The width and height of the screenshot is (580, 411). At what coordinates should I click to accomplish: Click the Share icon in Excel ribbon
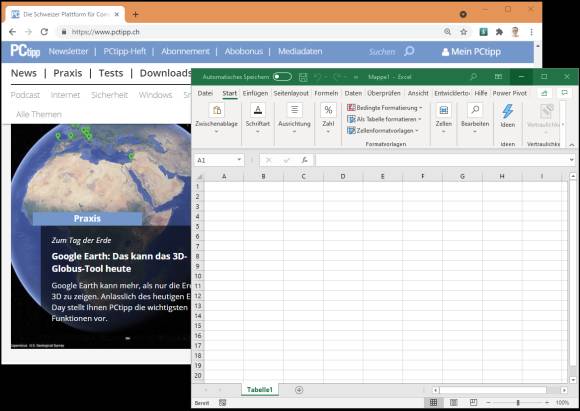point(544,93)
